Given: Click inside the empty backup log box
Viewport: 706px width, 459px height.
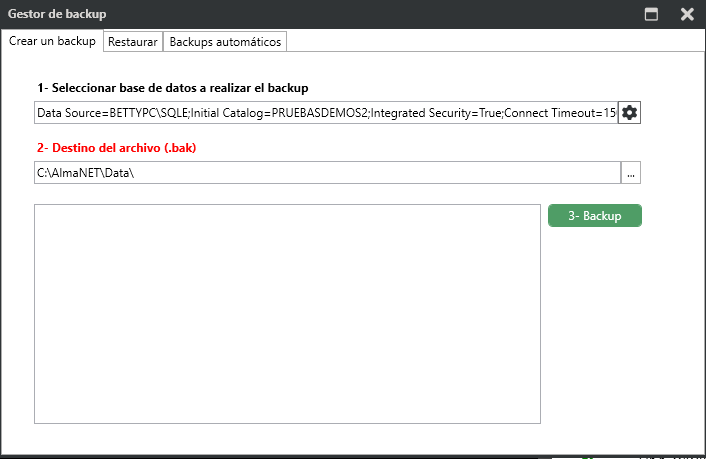Looking at the screenshot, I should coord(287,314).
